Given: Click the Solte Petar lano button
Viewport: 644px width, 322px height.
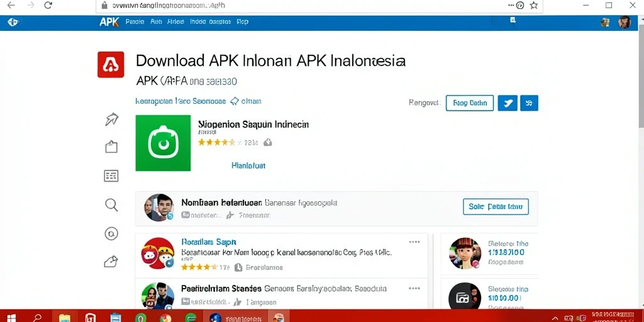Looking at the screenshot, I should click(x=496, y=206).
